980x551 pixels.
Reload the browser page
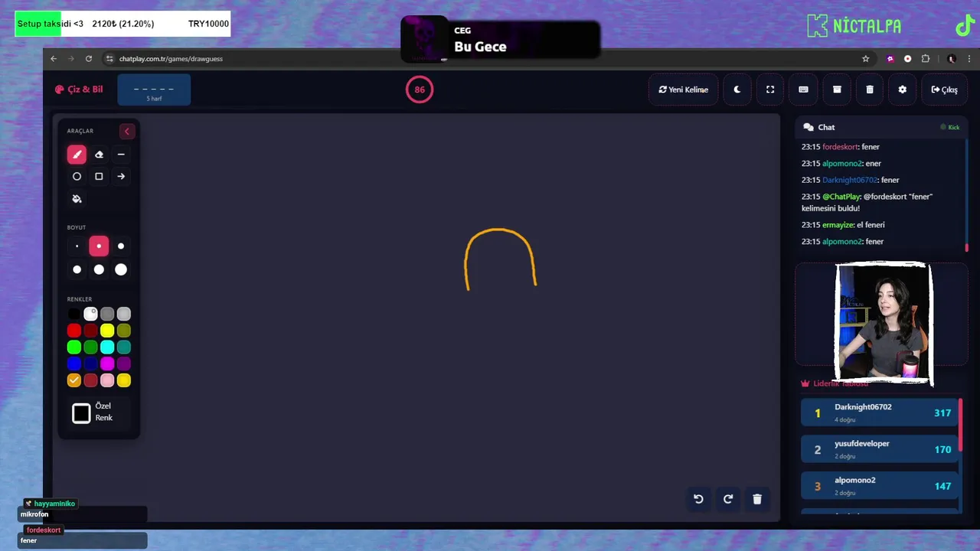tap(89, 59)
